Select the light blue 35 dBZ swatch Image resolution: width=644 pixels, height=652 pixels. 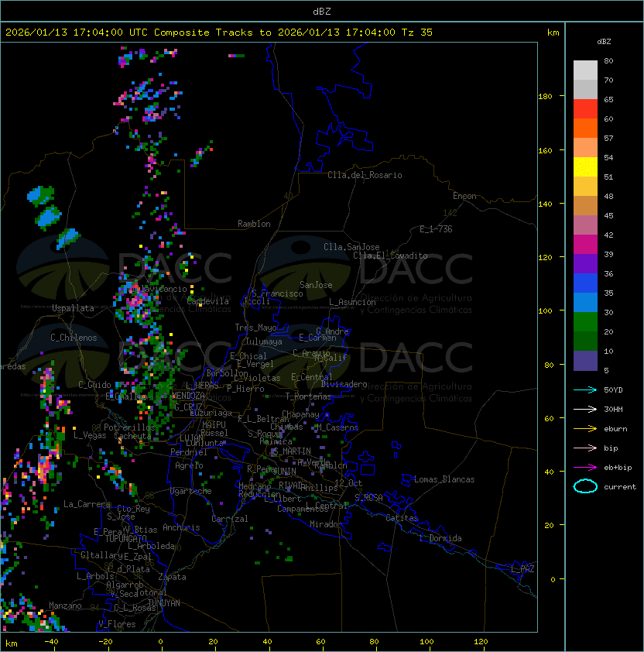click(585, 302)
